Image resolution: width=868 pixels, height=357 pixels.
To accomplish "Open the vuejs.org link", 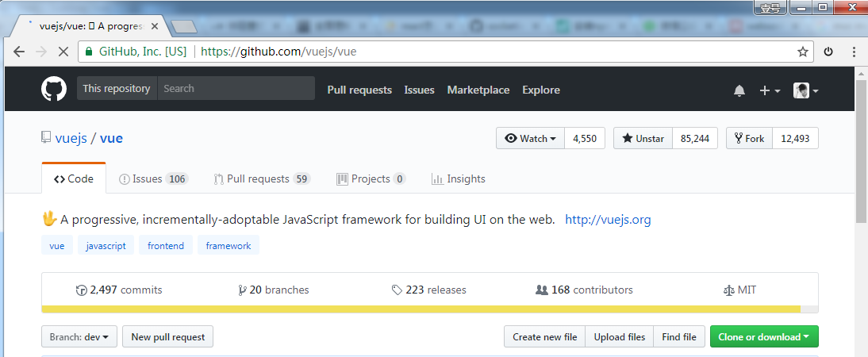I will coord(608,220).
